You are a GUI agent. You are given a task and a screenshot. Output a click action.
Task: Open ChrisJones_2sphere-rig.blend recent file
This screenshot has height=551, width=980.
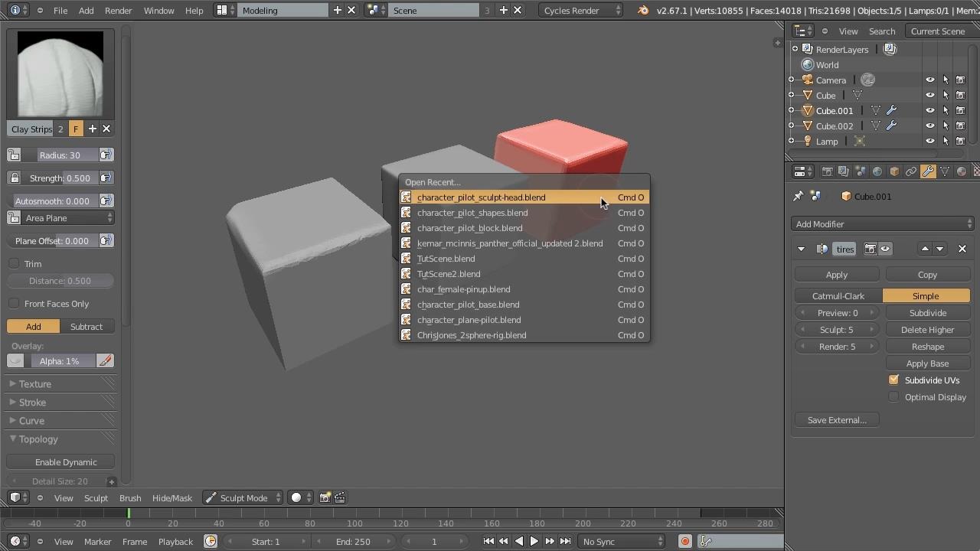pos(524,335)
